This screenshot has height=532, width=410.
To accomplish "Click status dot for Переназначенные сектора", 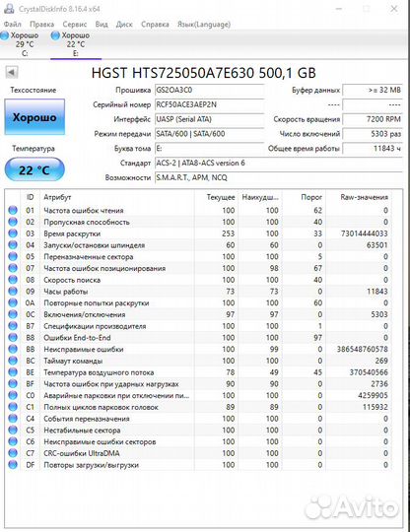I will [13, 256].
